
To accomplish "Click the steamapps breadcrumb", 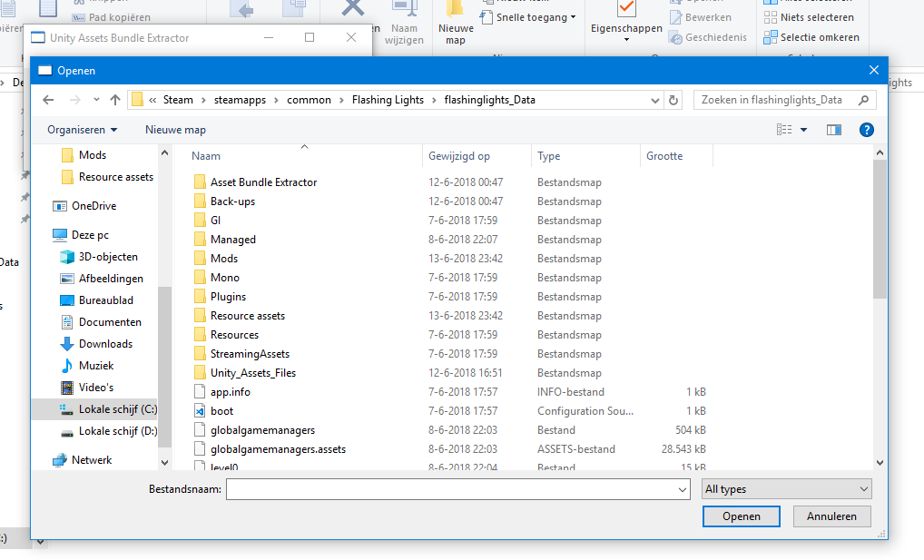I will [240, 100].
